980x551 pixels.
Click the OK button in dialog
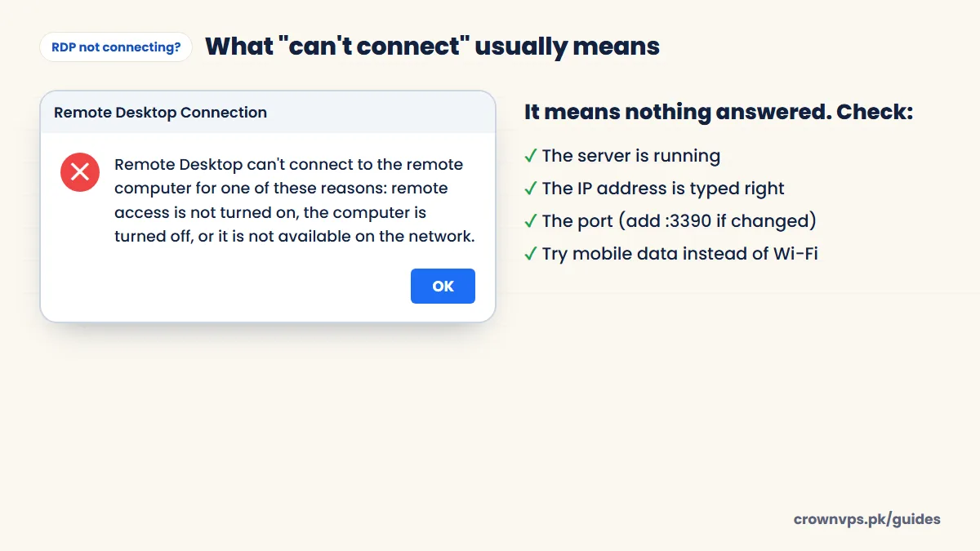443,286
